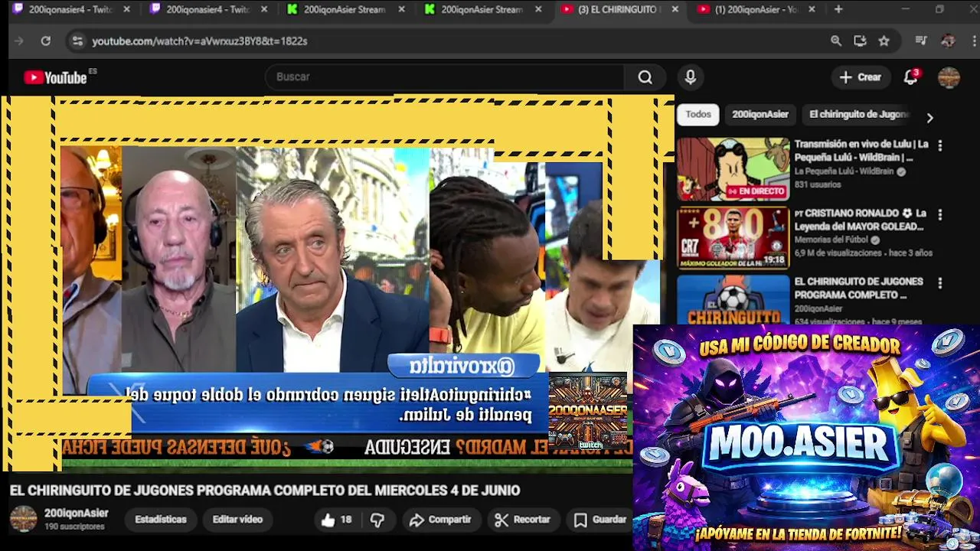Open options for Cristiano Ronaldo video

939,215
